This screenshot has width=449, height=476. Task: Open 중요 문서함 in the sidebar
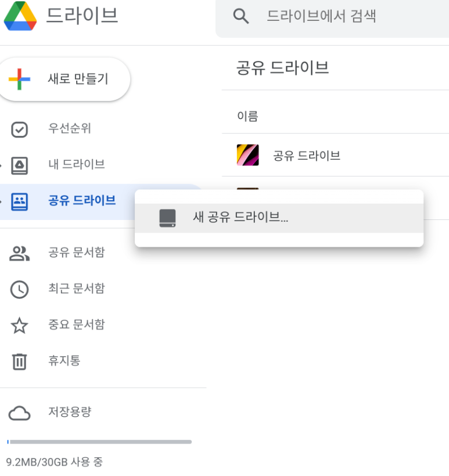pyautogui.click(x=77, y=324)
